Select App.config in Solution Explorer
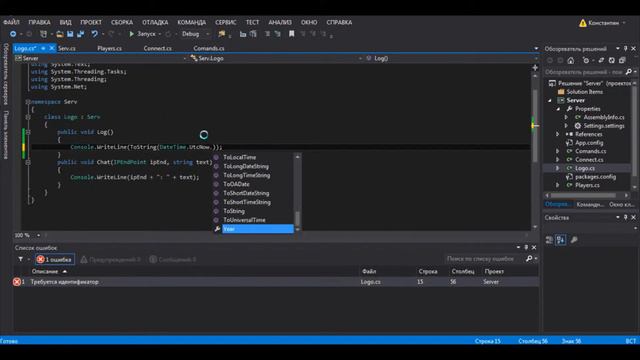Viewport: 640px width, 360px height. tap(589, 143)
